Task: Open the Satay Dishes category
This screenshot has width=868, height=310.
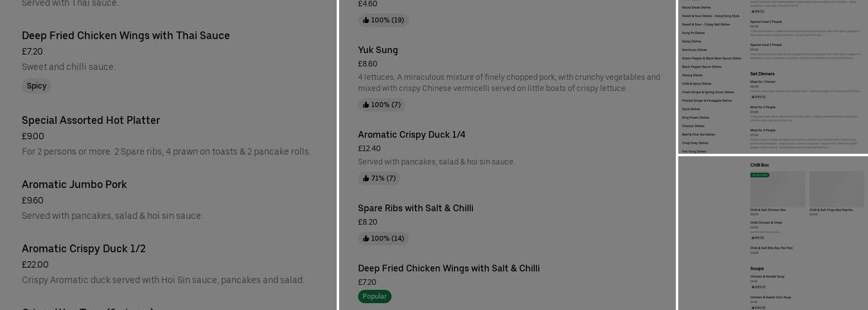Action: coord(691,42)
